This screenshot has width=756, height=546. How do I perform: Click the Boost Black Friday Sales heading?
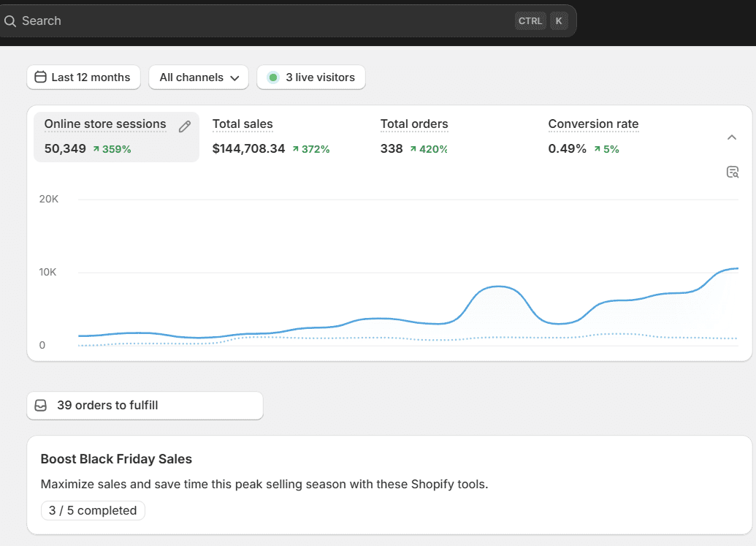[x=116, y=459]
